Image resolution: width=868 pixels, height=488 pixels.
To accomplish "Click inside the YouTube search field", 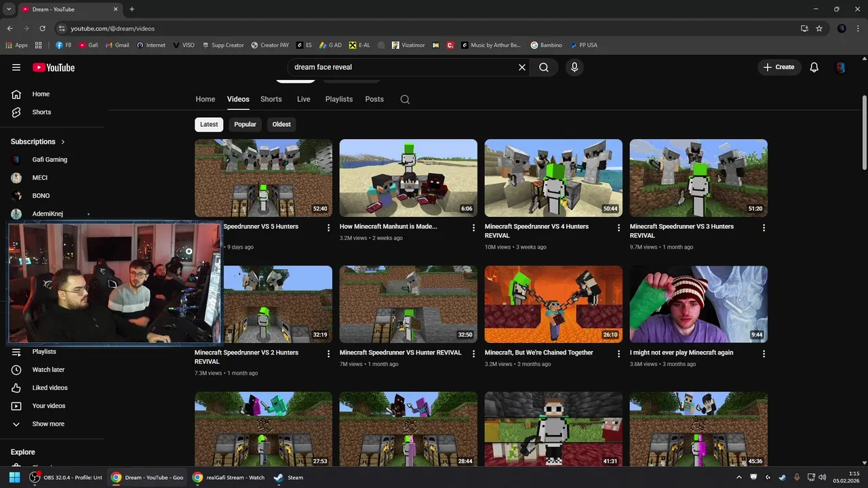I will [401, 67].
